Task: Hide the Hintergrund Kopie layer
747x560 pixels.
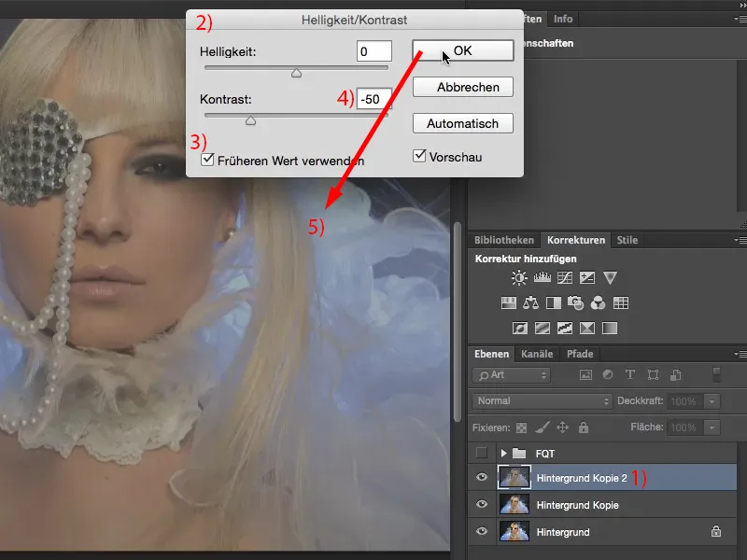Action: (482, 504)
